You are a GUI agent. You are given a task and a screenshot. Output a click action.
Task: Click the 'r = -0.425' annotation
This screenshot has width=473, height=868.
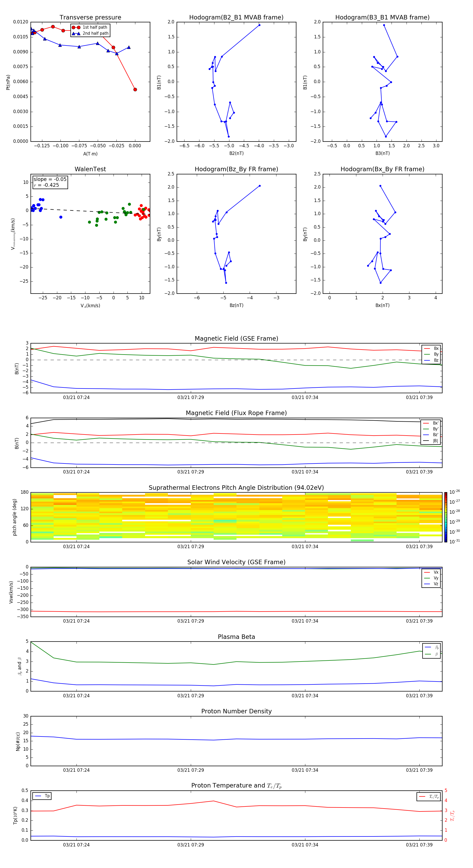pyautogui.click(x=47, y=185)
